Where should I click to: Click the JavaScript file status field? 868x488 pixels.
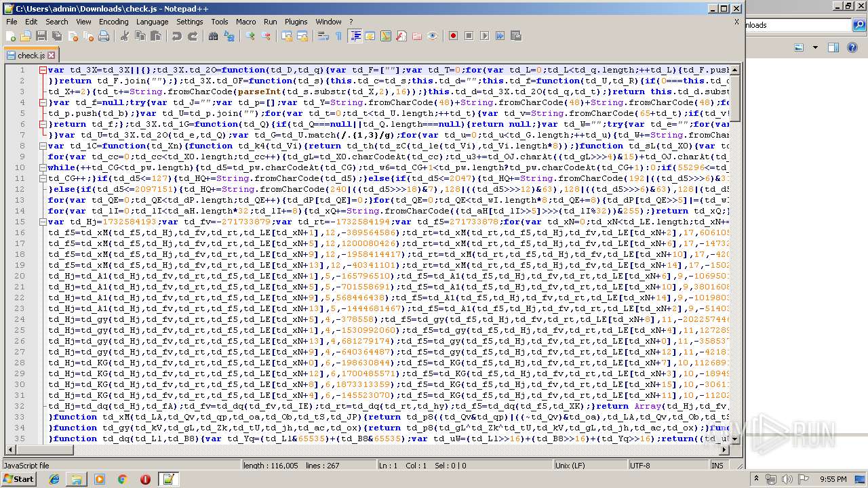pos(121,466)
